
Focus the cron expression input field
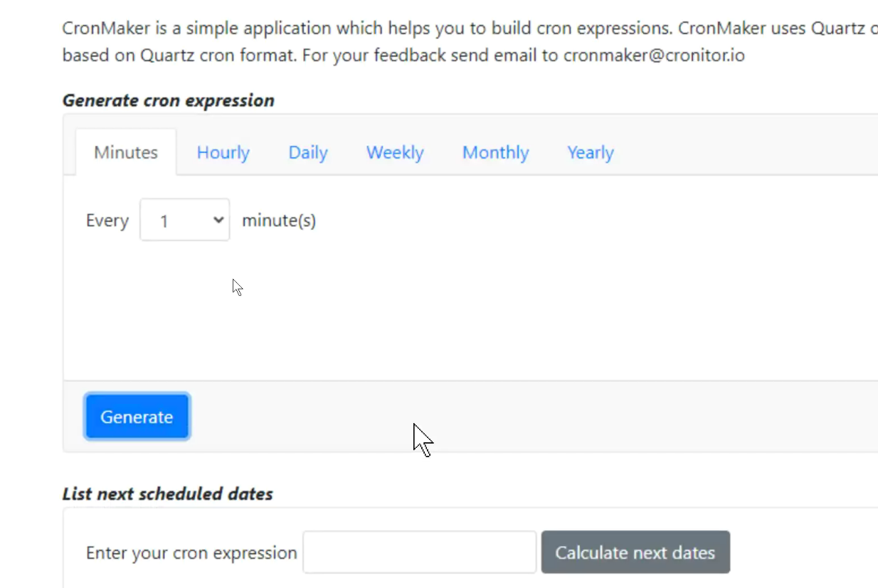click(419, 552)
